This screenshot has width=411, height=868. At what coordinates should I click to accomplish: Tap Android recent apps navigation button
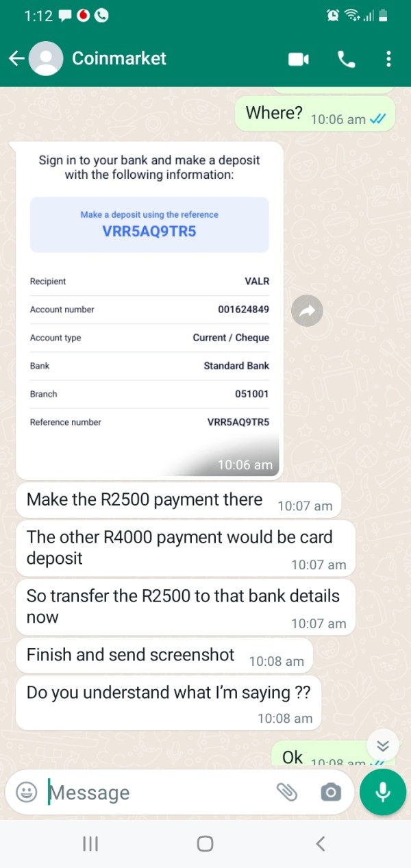tap(90, 844)
